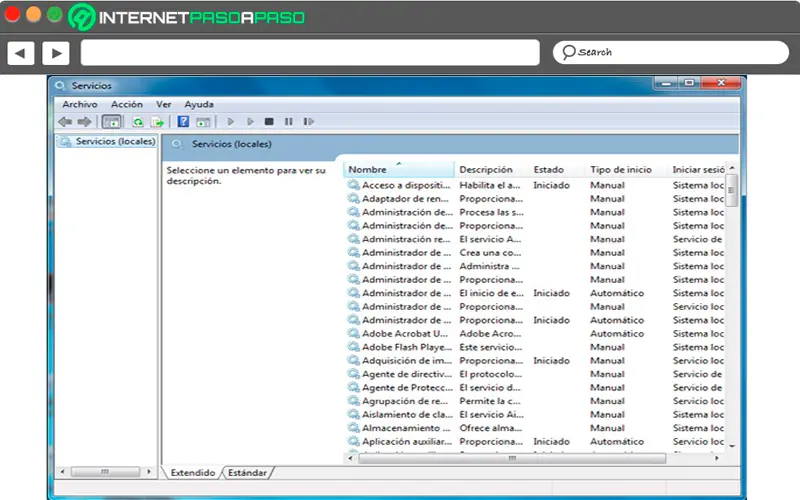Viewport: 800px width, 500px height.
Task: Open the Acción menu
Action: tap(127, 105)
